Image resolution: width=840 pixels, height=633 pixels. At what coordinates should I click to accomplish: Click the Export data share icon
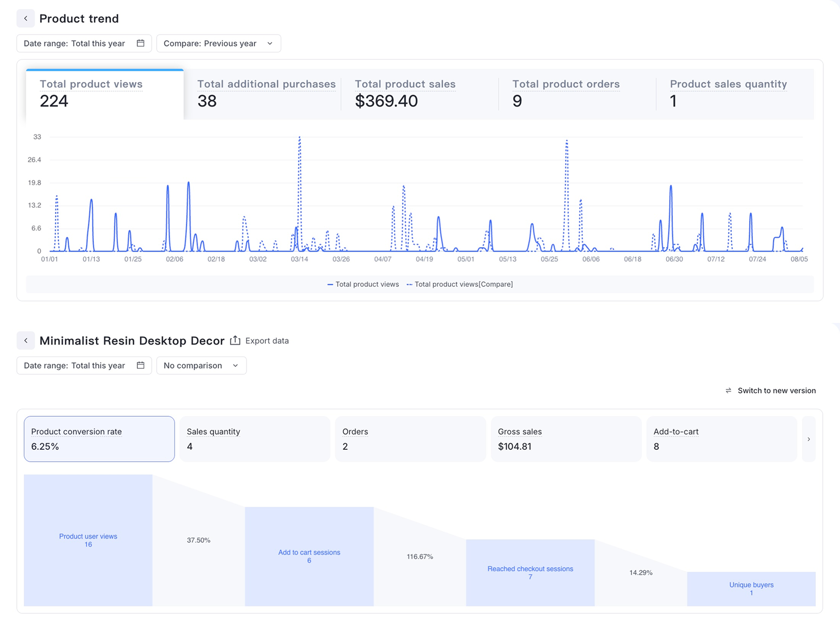(235, 340)
